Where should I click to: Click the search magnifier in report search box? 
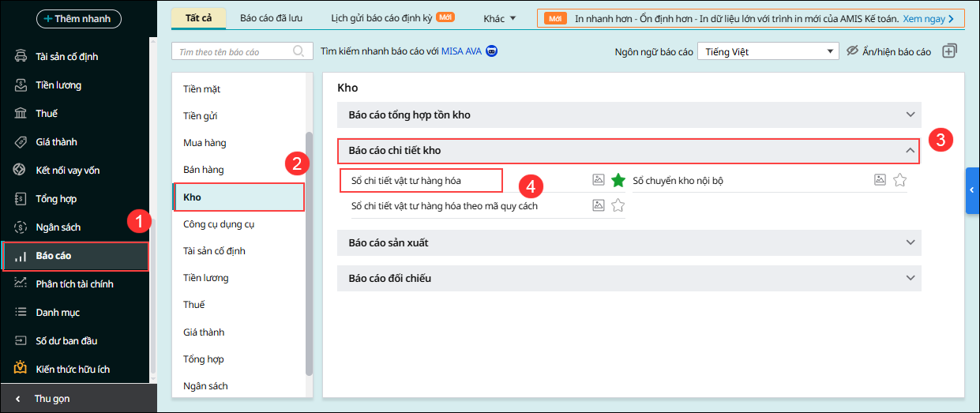299,51
